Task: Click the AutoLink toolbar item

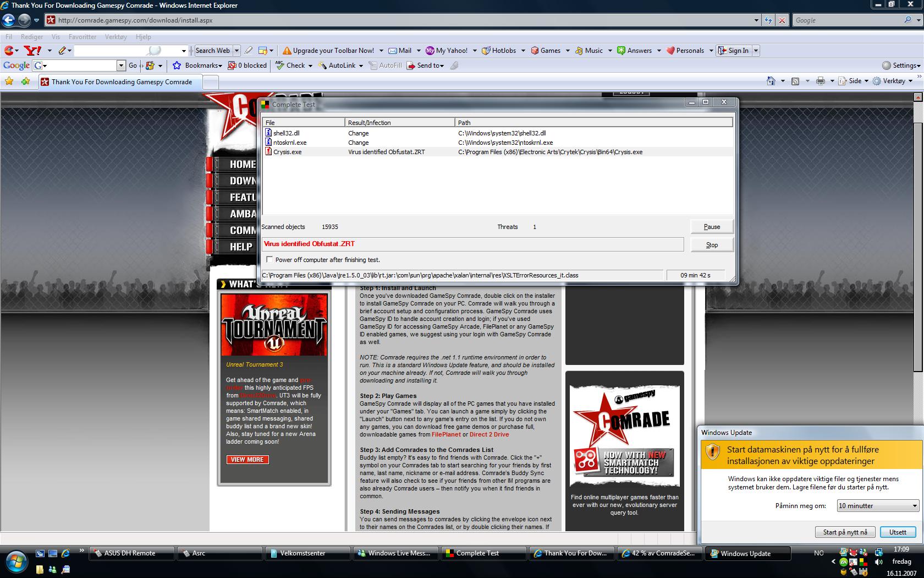Action: (x=337, y=66)
